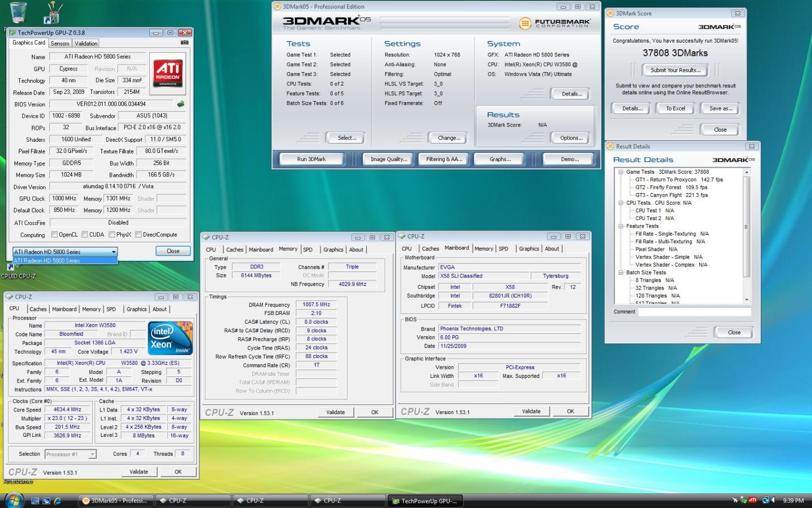Open the ATI Radeon HD 5800 Series GPU dropdown
This screenshot has height=508, width=812.
pos(65,251)
